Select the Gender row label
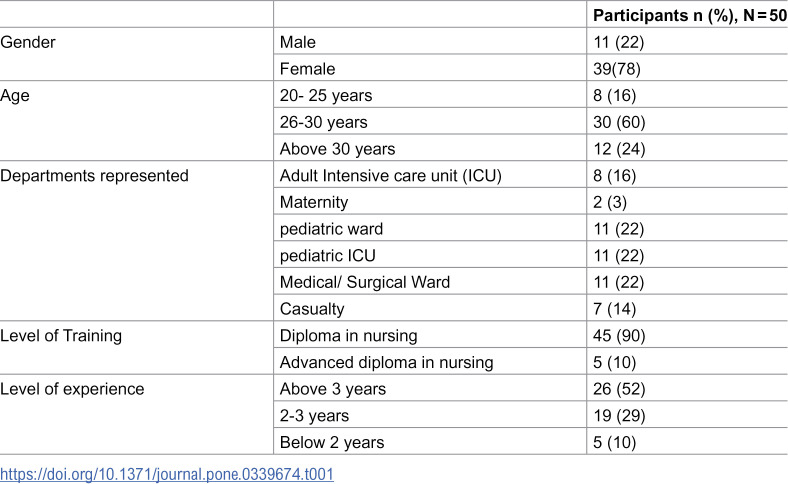The width and height of the screenshot is (788, 484). 28,42
